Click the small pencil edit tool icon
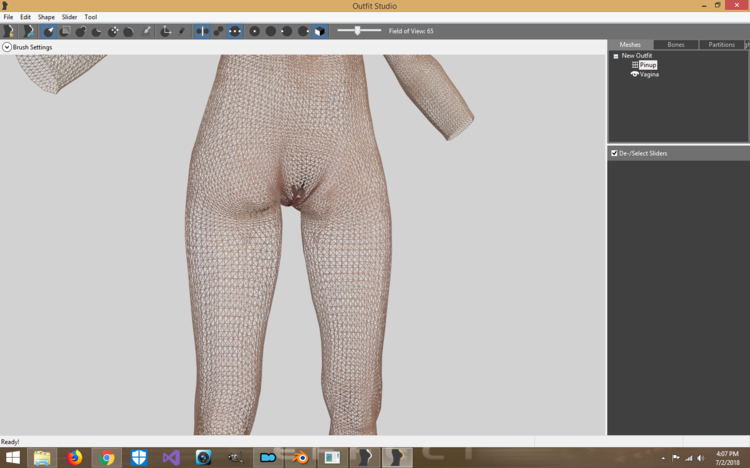Screen dimensions: 750x468 [181, 31]
